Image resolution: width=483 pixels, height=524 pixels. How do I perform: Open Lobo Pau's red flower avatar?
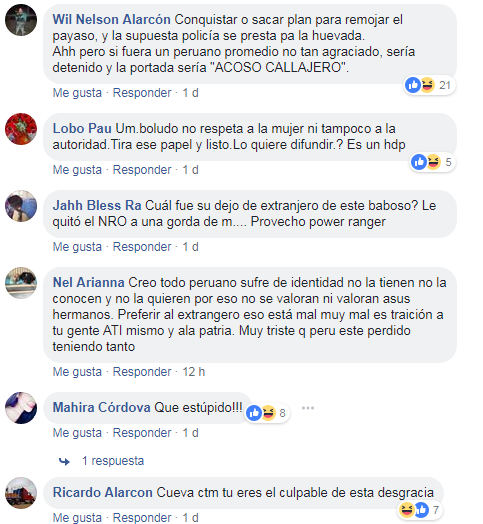(x=21, y=129)
